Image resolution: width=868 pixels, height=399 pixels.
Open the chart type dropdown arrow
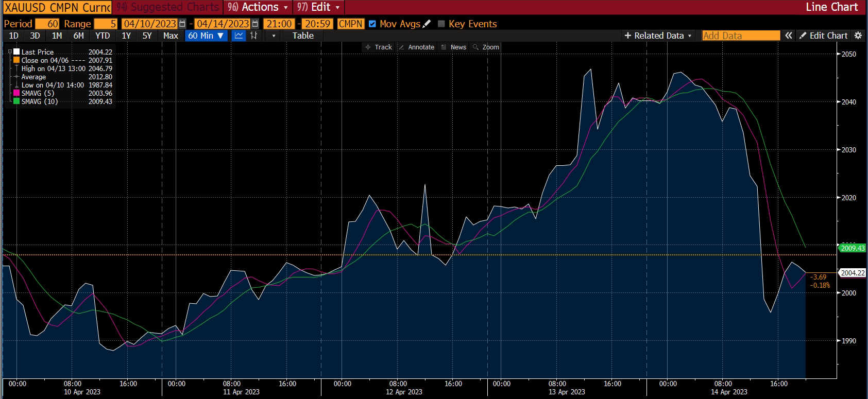click(274, 36)
